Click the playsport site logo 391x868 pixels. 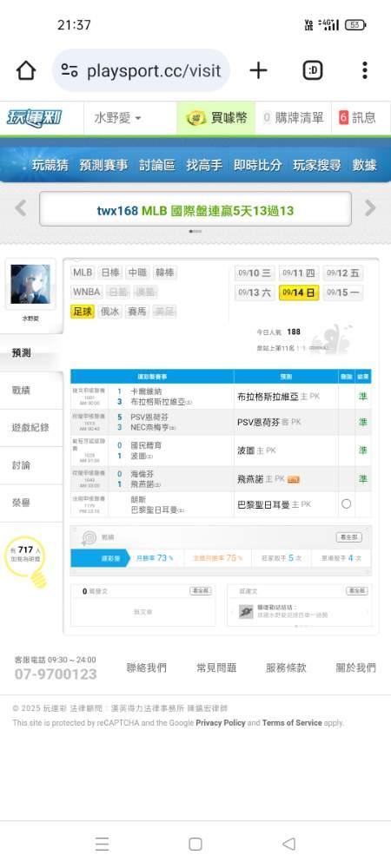click(35, 118)
